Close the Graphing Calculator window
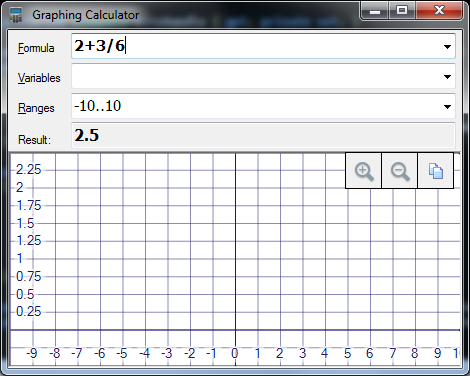The width and height of the screenshot is (470, 376). click(439, 11)
